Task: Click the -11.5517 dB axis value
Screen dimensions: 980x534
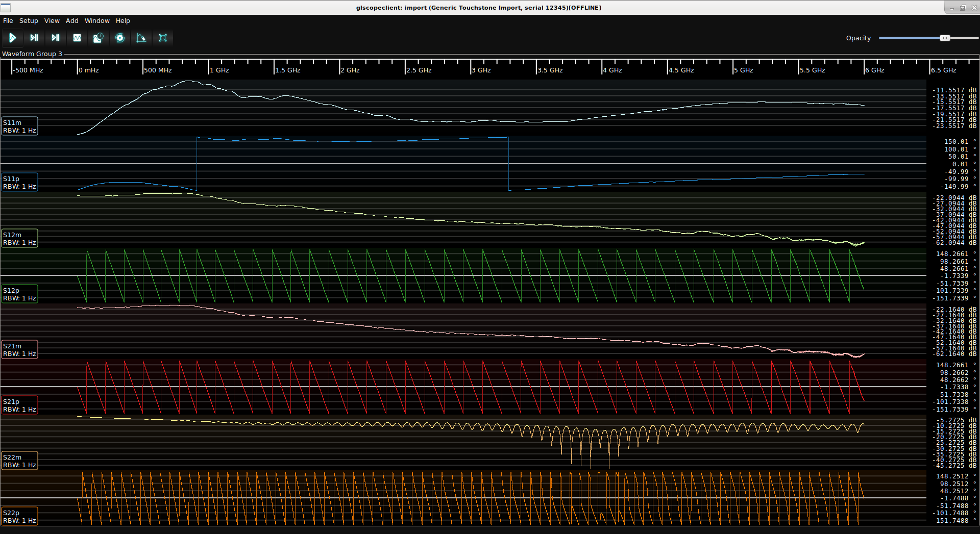Action: pyautogui.click(x=954, y=90)
